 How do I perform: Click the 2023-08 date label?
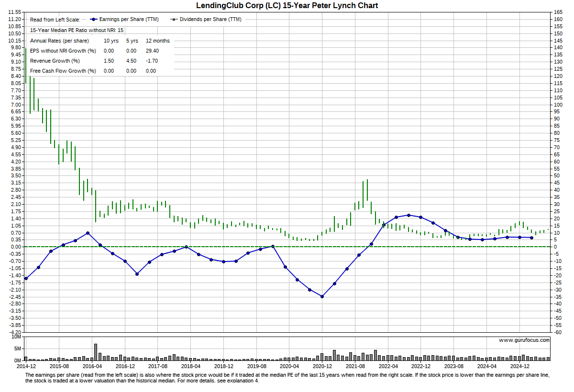[453, 366]
